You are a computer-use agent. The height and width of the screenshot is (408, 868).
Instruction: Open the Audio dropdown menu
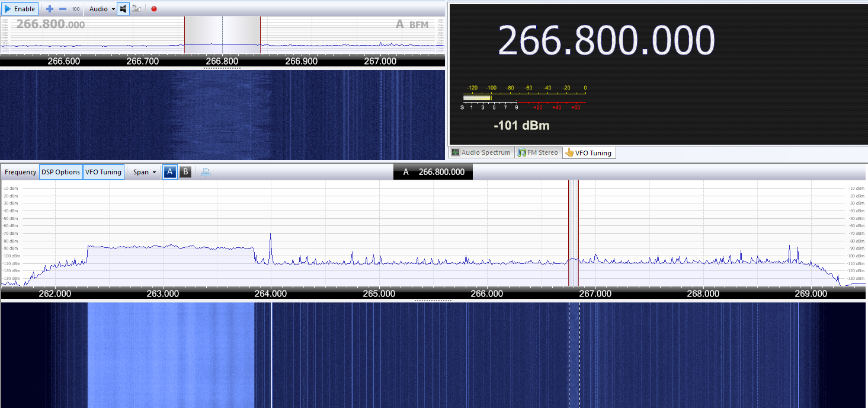(x=102, y=9)
